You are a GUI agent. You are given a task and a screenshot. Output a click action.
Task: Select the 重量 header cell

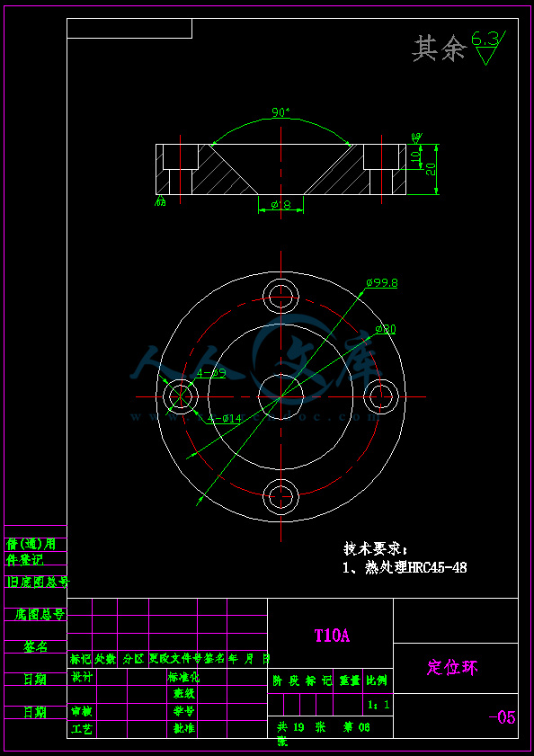click(348, 680)
